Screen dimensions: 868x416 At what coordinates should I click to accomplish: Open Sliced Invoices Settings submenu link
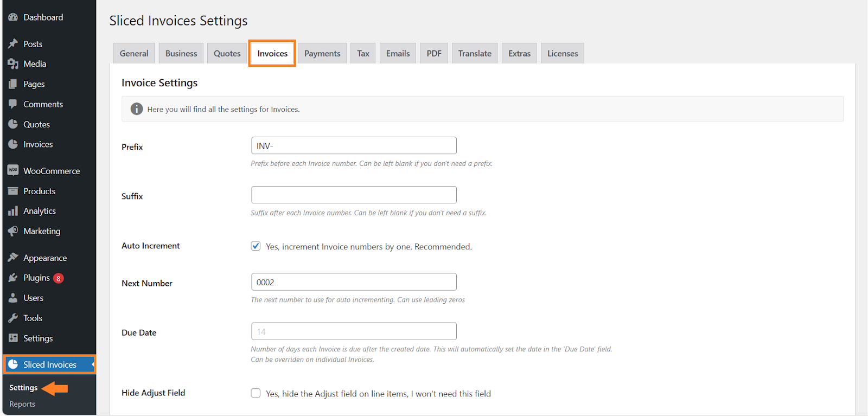(x=23, y=388)
